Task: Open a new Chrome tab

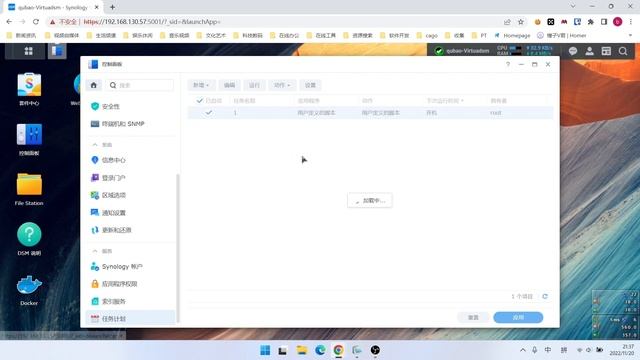Action: (112, 7)
